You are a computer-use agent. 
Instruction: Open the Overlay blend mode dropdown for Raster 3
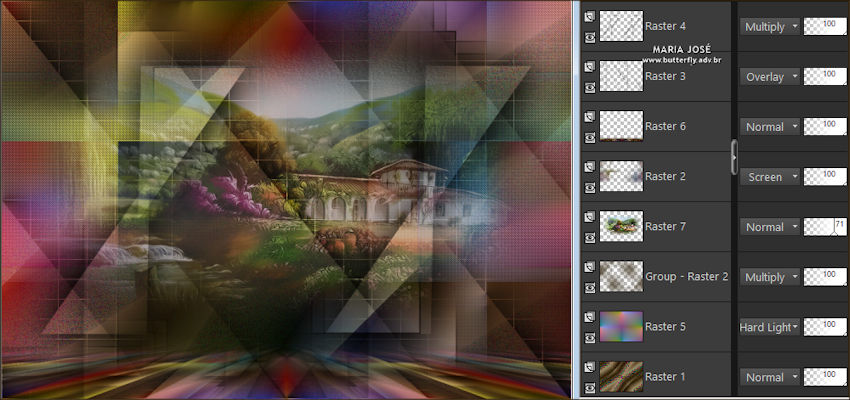(x=770, y=77)
